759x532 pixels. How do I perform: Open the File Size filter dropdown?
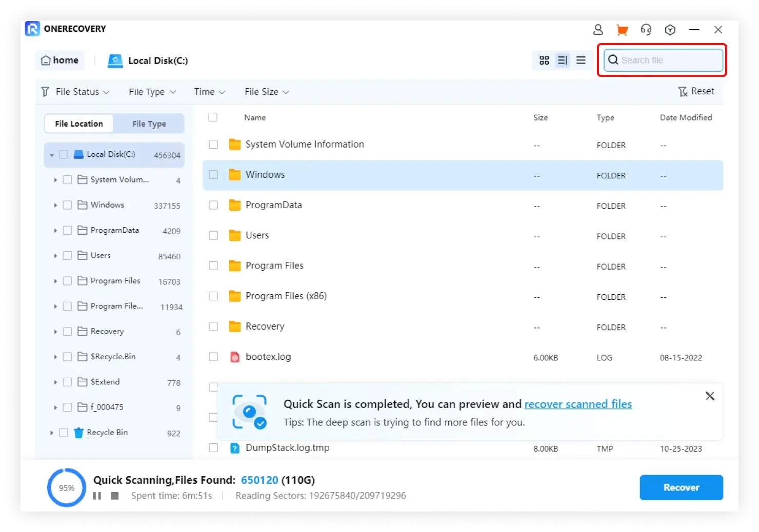(267, 92)
